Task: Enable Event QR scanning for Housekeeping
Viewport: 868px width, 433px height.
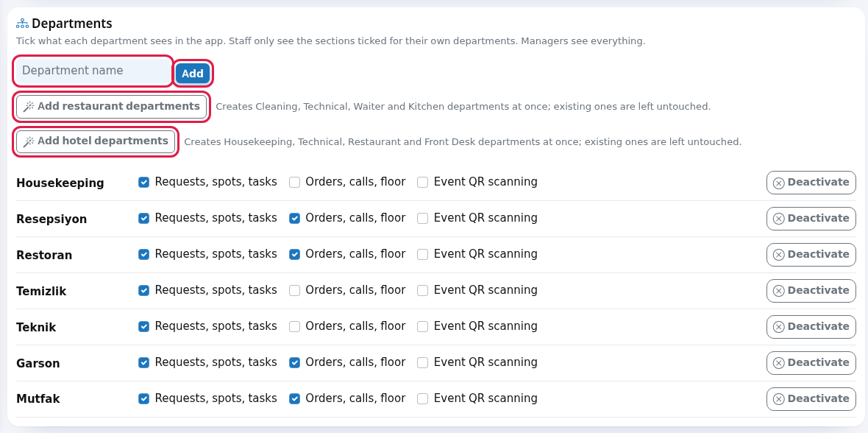Action: coord(422,183)
